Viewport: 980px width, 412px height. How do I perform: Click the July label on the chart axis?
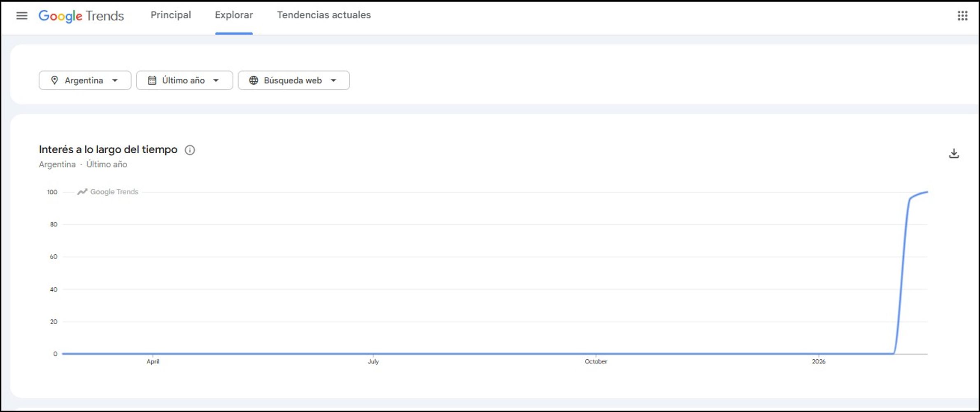373,361
